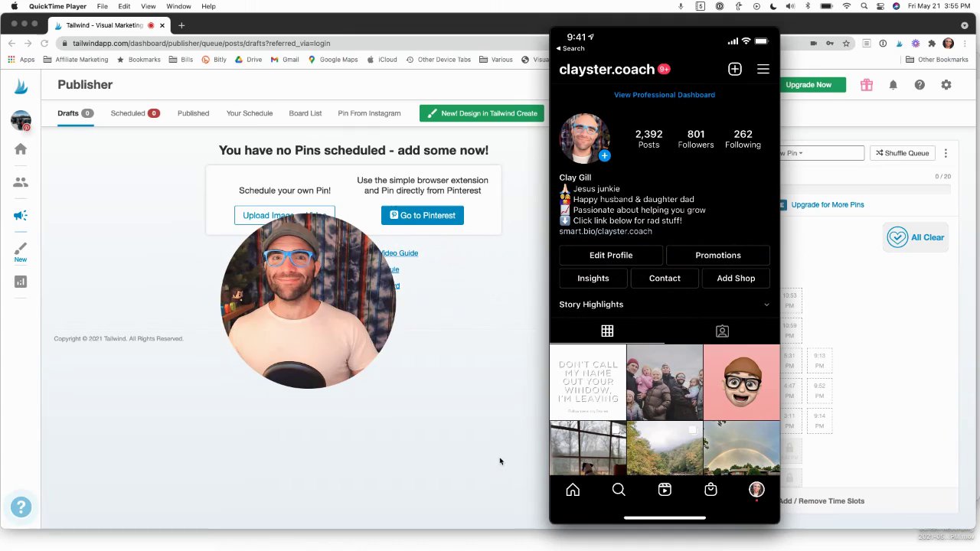The width and height of the screenshot is (980, 551).
Task: Open new Chrome tab with plus
Action: click(x=181, y=25)
